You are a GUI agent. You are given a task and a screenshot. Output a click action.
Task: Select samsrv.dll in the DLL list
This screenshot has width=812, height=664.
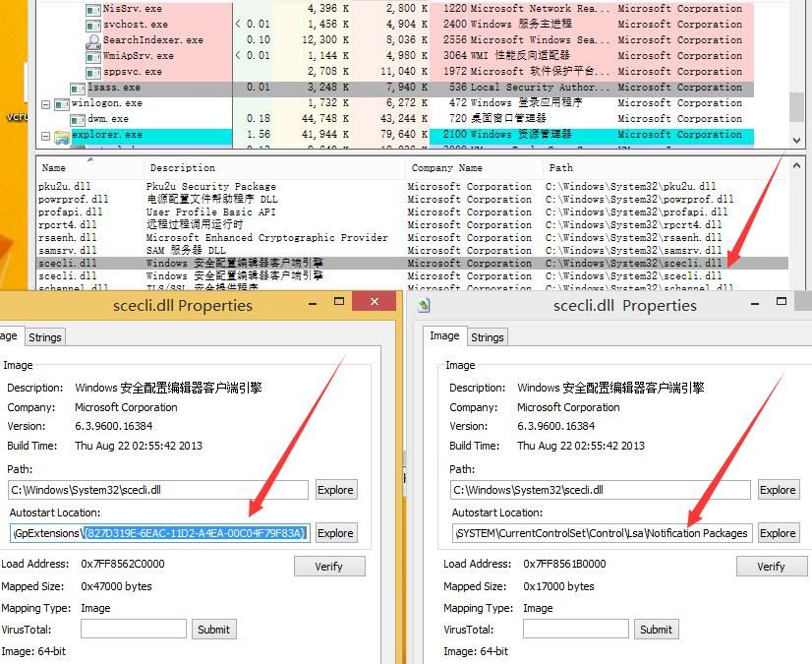(413, 251)
